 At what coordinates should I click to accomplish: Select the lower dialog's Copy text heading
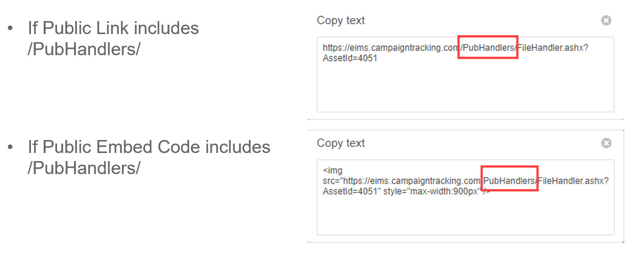pyautogui.click(x=341, y=143)
